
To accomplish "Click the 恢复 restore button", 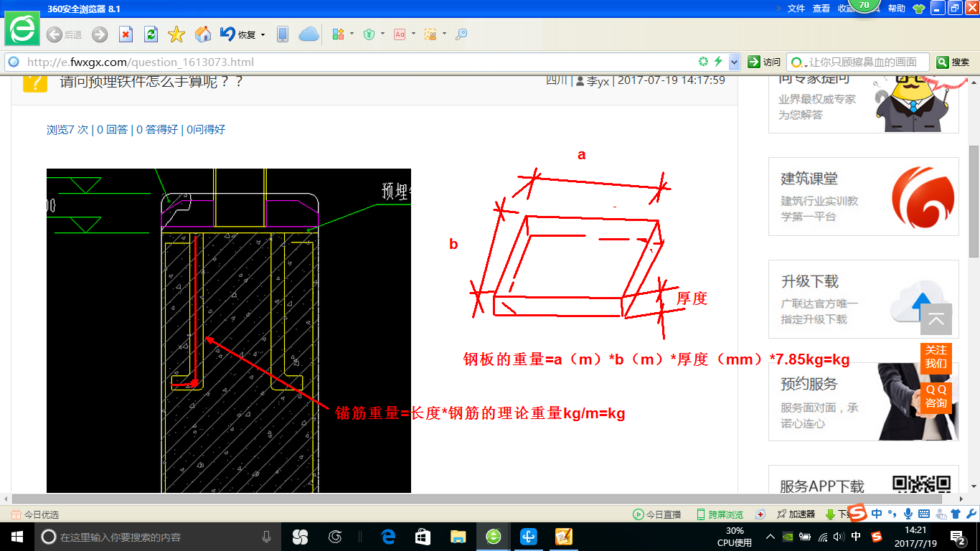I will click(x=239, y=34).
